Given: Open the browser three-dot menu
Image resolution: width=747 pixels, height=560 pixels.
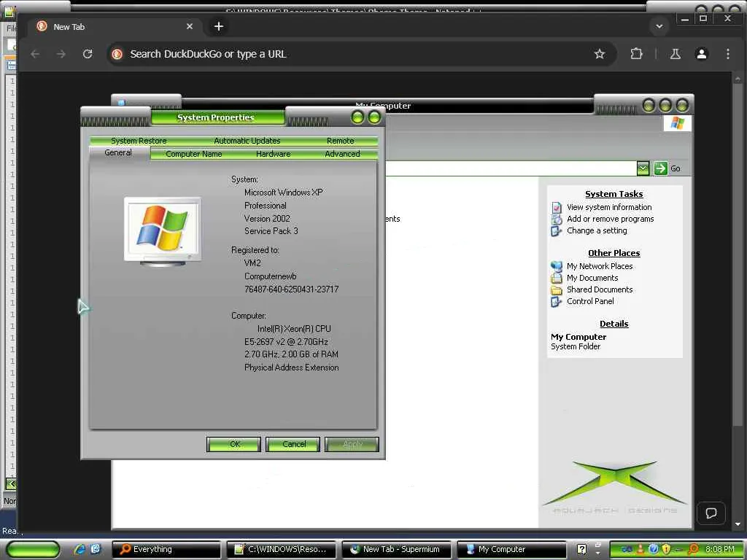Looking at the screenshot, I should 727,54.
